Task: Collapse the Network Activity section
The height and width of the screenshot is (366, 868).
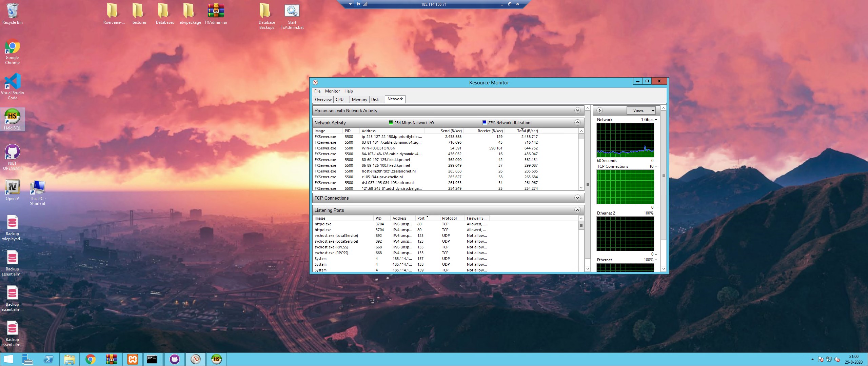Action: point(577,122)
